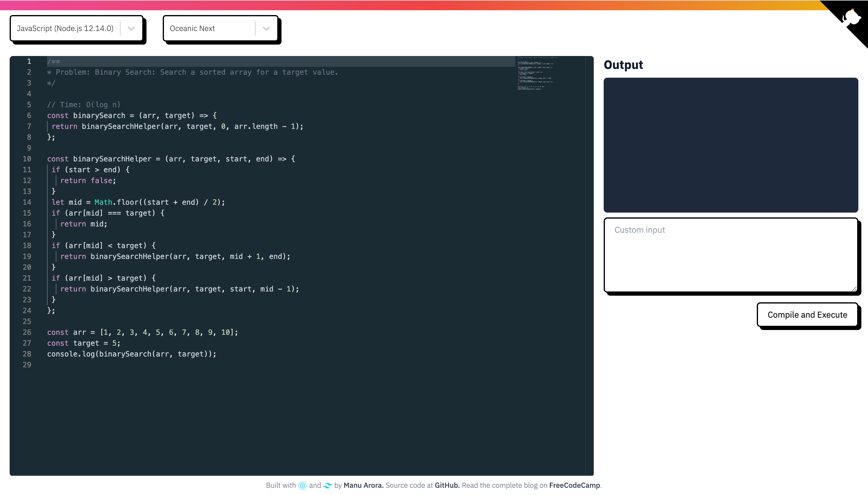This screenshot has height=495, width=868.
Task: Expand the theme dropdown arrow
Action: pyautogui.click(x=266, y=29)
